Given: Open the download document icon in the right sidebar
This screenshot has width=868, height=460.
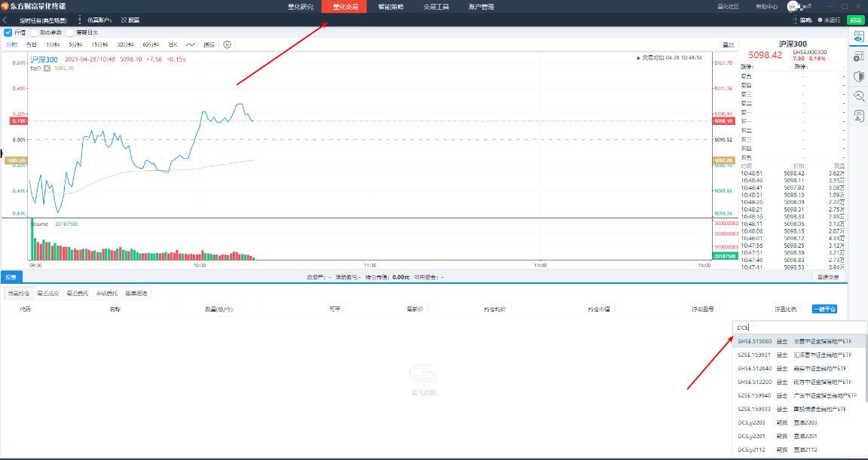Looking at the screenshot, I should (859, 115).
